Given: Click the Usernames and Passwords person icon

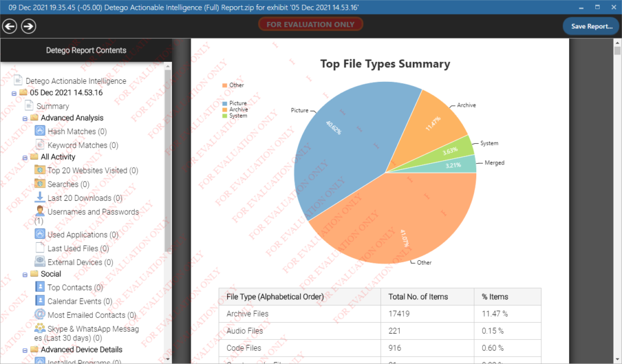Looking at the screenshot, I should click(39, 211).
